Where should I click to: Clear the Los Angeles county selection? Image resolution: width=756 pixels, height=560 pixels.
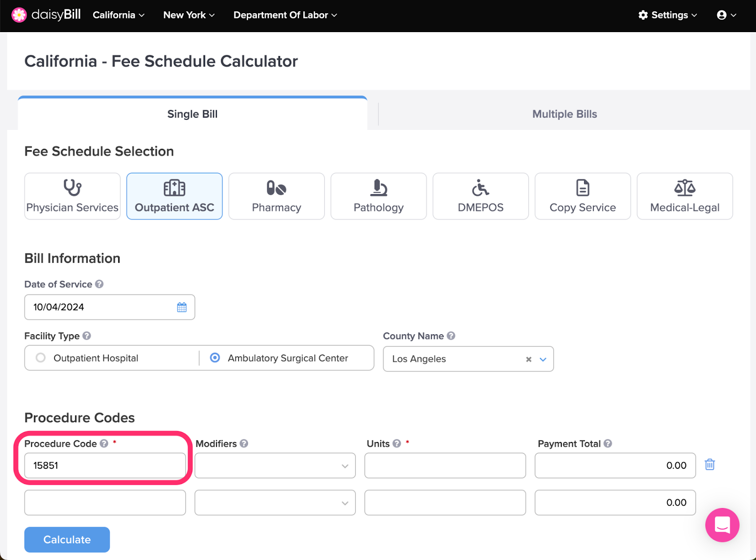529,359
